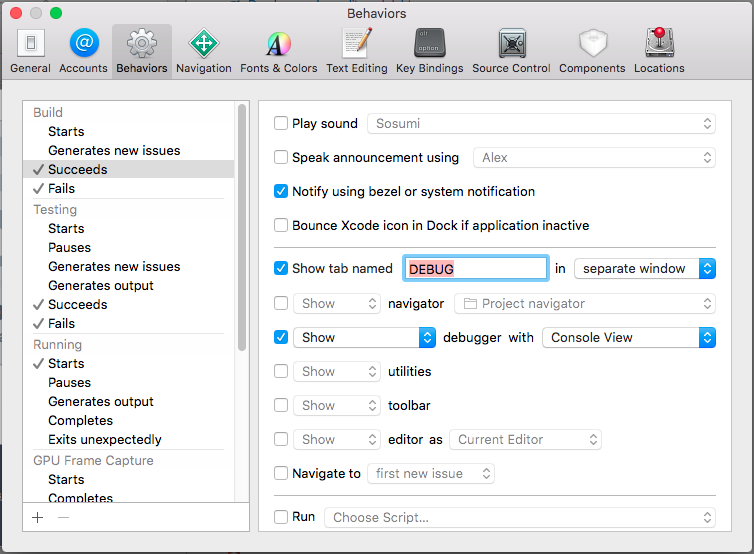754x554 pixels.
Task: Select Build Fails behavior in list
Action: click(62, 188)
